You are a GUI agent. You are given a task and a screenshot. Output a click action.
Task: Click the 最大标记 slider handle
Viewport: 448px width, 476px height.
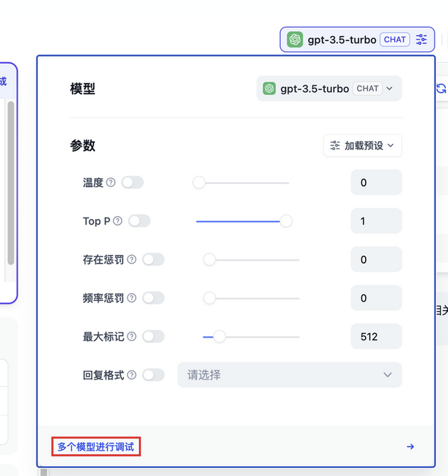coord(219,336)
